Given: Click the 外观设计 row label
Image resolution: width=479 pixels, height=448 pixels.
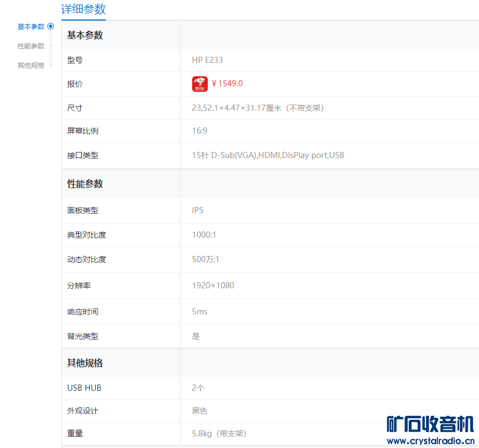Looking at the screenshot, I should pos(83,411).
